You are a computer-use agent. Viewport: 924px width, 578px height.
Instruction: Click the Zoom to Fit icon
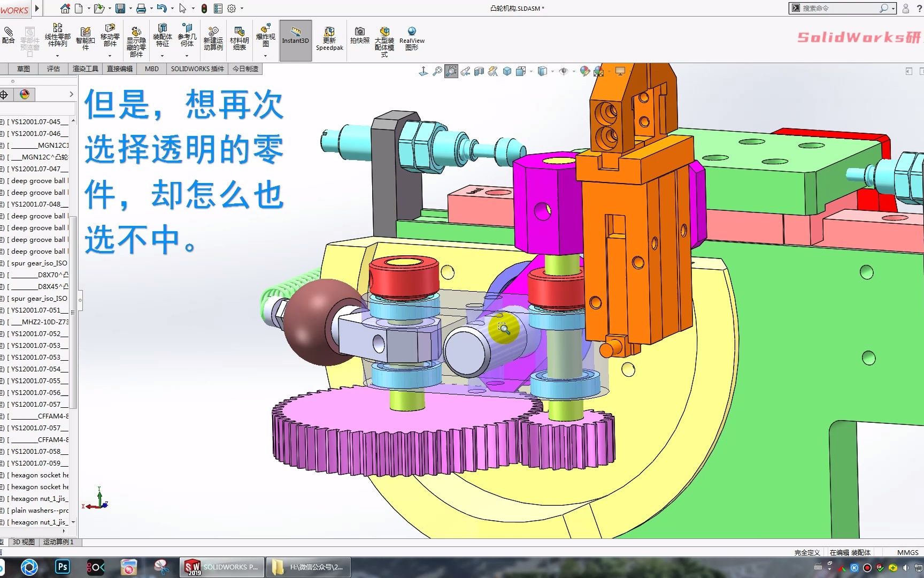(x=437, y=71)
